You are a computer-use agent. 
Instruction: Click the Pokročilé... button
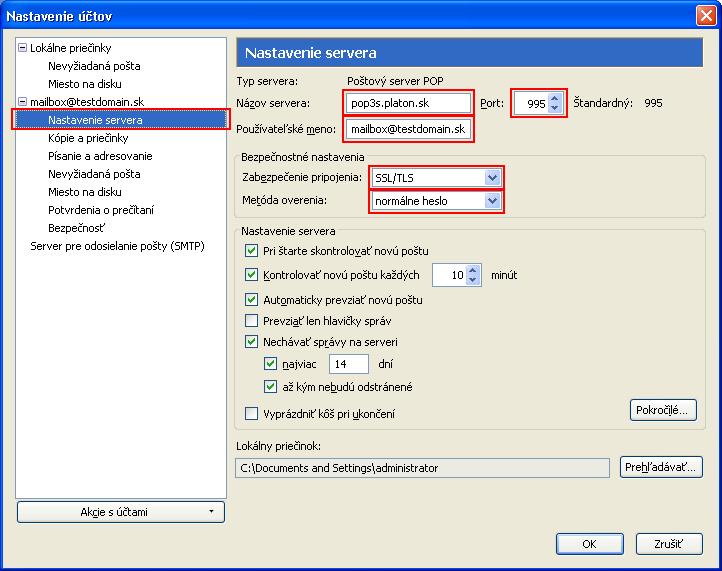[x=663, y=409]
